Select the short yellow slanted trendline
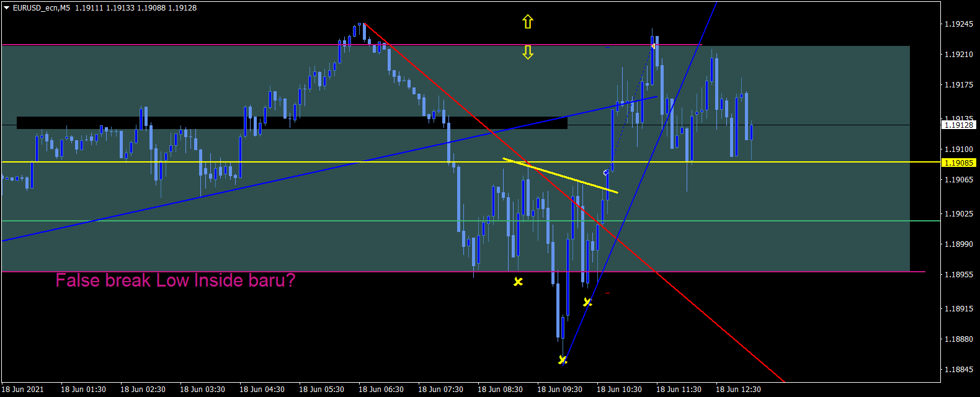The image size is (980, 397). 560,176
